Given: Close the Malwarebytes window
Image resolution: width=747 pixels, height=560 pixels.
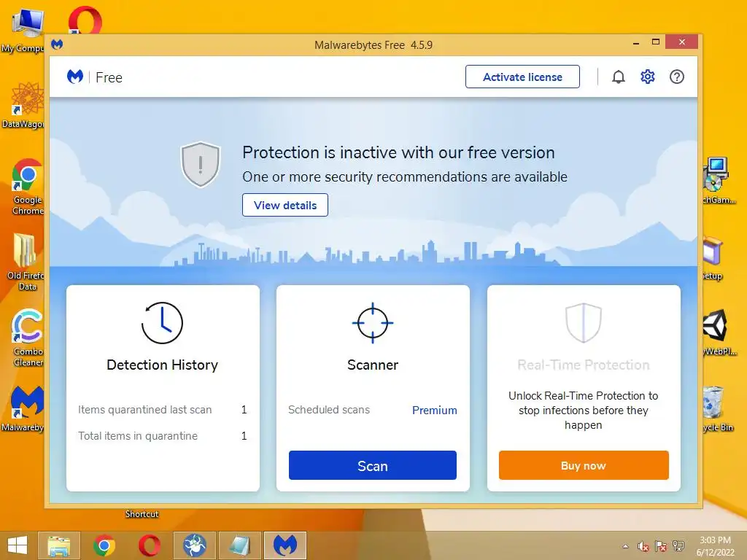Looking at the screenshot, I should pyautogui.click(x=682, y=42).
